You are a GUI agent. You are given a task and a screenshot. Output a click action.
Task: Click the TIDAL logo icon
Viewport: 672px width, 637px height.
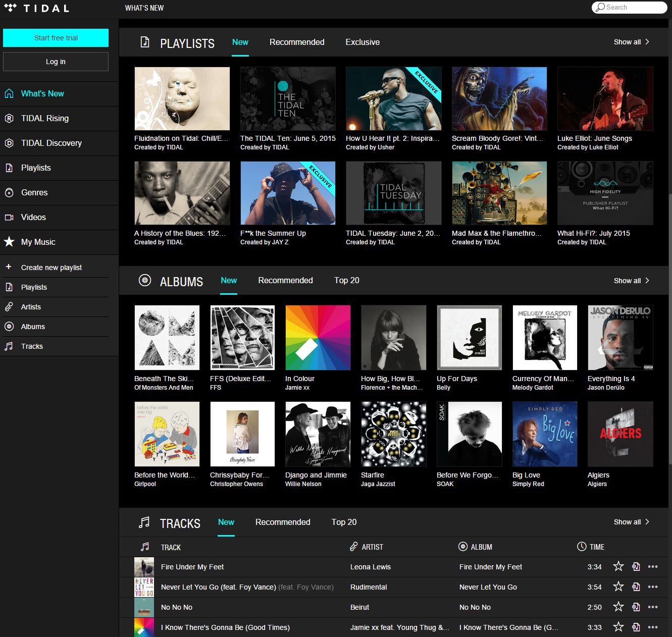coord(10,8)
